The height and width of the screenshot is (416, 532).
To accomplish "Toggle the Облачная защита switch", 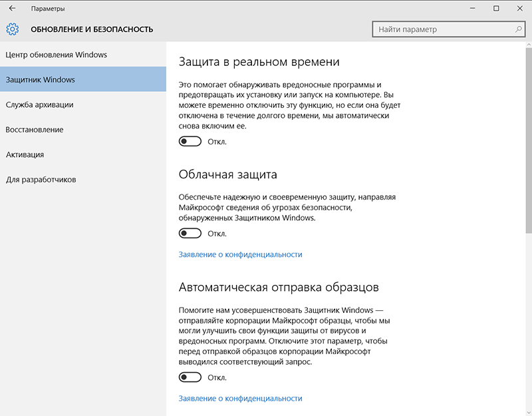I will (190, 234).
